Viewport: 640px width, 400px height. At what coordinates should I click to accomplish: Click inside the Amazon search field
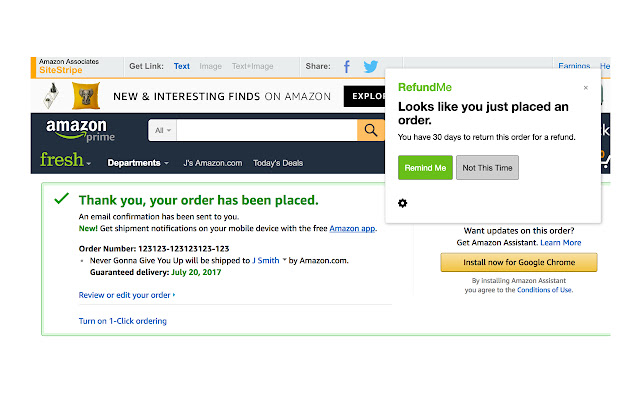click(267, 130)
